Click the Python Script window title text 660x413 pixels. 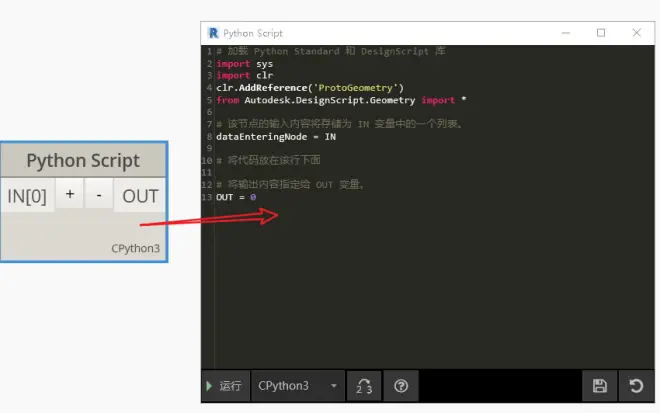coord(253,33)
